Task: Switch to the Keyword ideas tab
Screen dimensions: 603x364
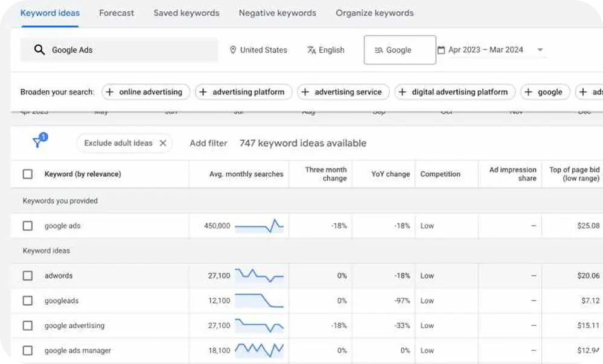Action: click(50, 13)
